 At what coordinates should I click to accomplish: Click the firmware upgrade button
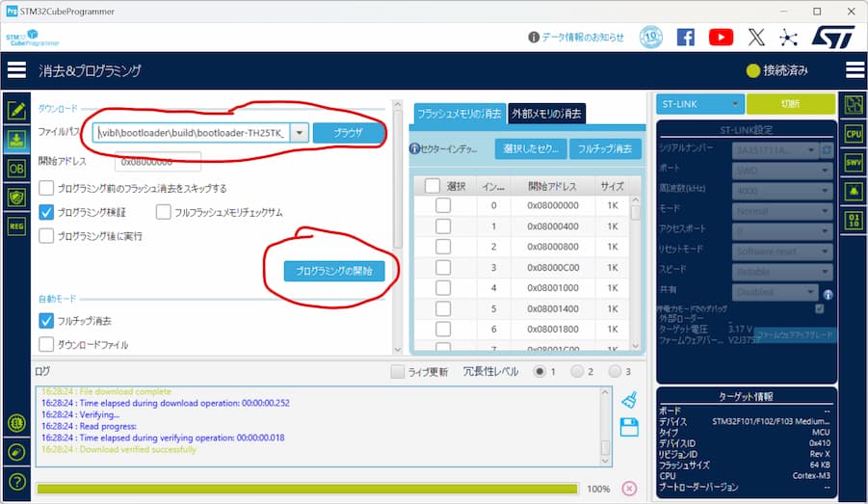pyautogui.click(x=795, y=335)
